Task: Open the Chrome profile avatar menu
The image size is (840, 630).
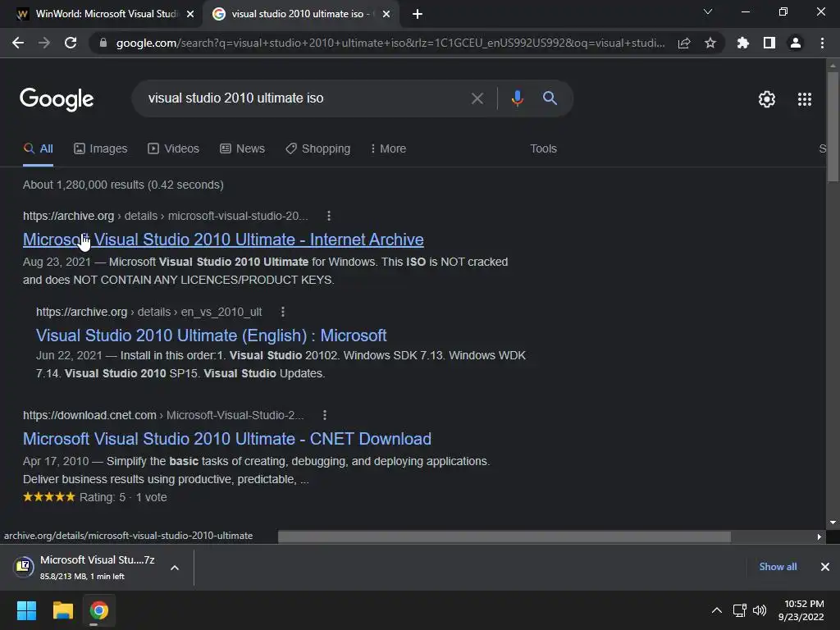Action: (796, 43)
